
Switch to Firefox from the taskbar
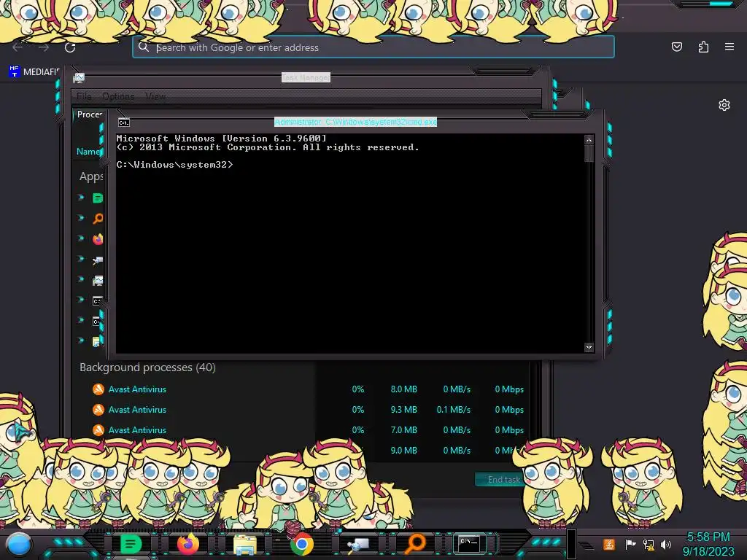tap(187, 544)
